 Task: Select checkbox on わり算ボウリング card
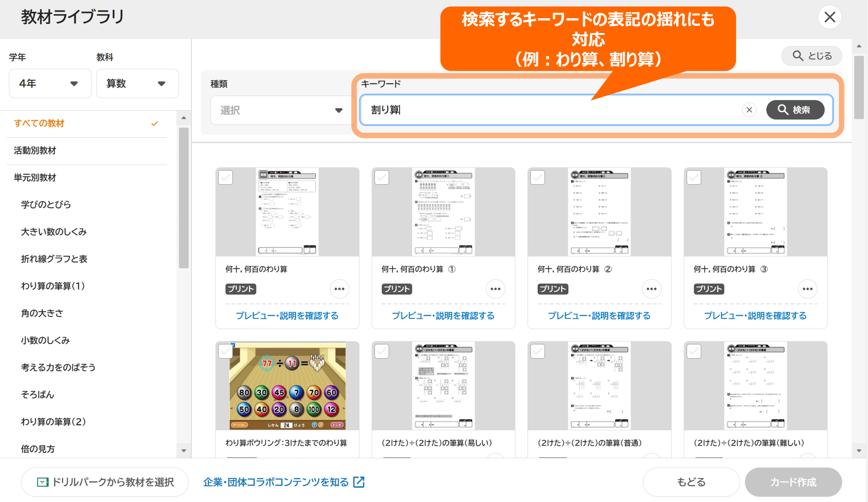point(226,351)
